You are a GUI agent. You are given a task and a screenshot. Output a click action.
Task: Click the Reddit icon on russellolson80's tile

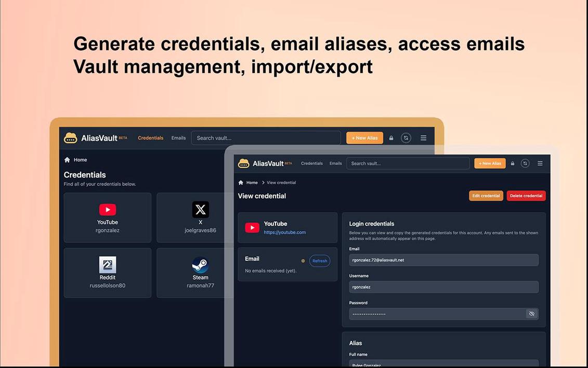(107, 264)
